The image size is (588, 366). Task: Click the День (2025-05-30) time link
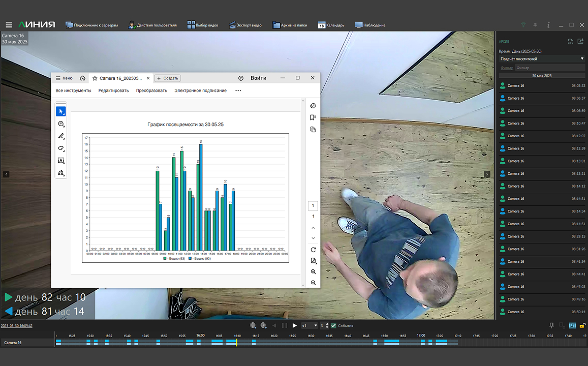[527, 51]
